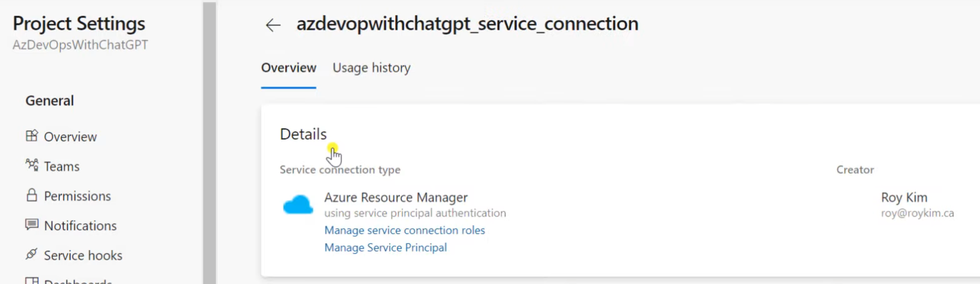Open Manage service connection roles link
The width and height of the screenshot is (980, 284).
tap(404, 230)
